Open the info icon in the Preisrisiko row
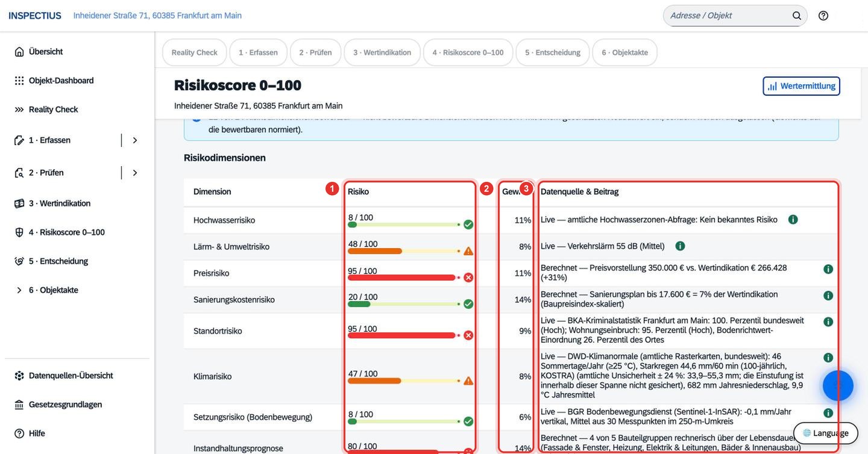The height and width of the screenshot is (454, 868). click(828, 269)
